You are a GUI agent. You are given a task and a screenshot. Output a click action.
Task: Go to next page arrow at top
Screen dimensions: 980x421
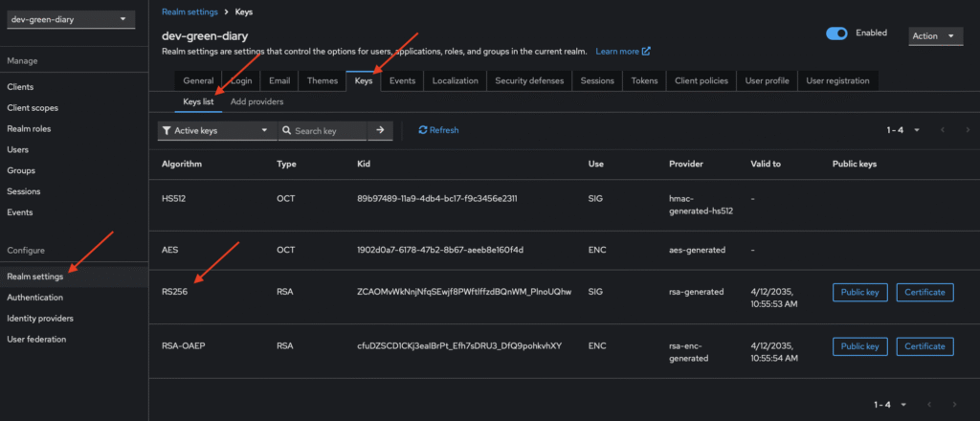click(x=966, y=130)
